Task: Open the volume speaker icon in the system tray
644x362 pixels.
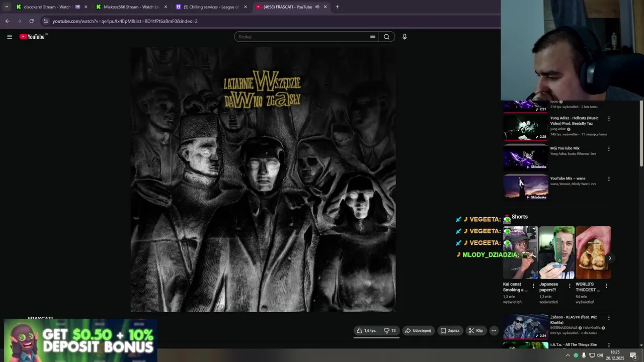Action: (x=600, y=355)
